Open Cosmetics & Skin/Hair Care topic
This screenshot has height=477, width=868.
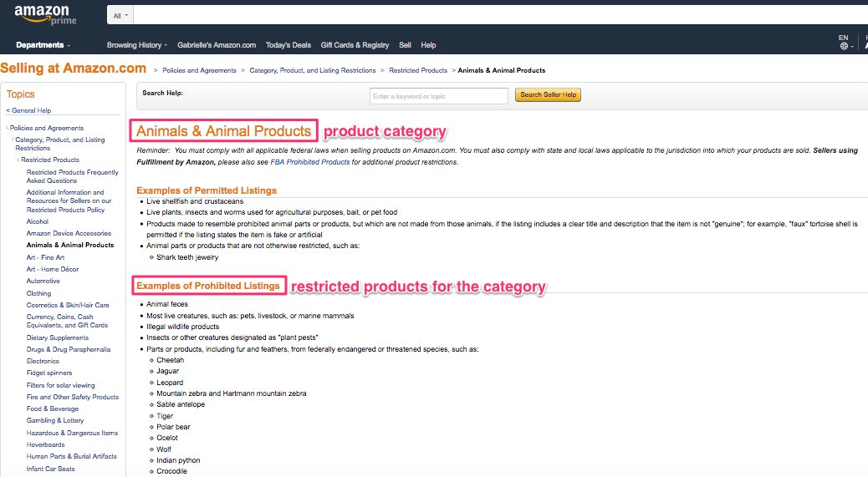click(x=68, y=305)
